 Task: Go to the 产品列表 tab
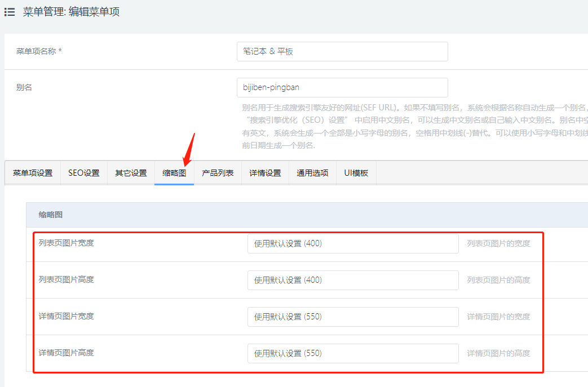click(218, 173)
